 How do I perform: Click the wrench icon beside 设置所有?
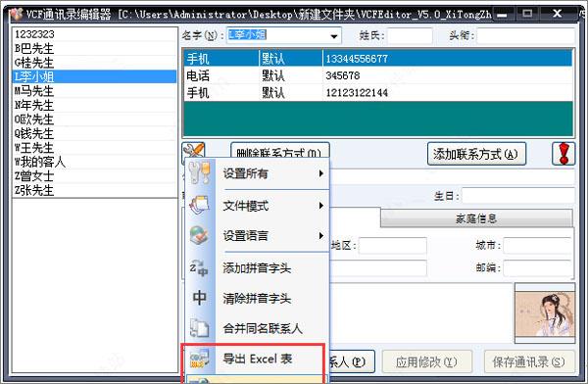(x=199, y=173)
